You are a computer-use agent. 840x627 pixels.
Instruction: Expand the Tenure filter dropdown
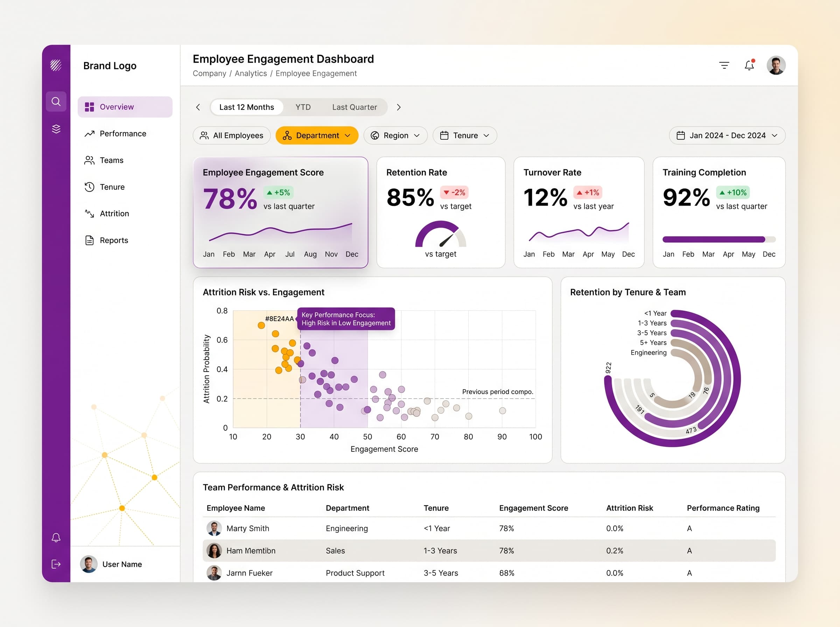pos(464,135)
